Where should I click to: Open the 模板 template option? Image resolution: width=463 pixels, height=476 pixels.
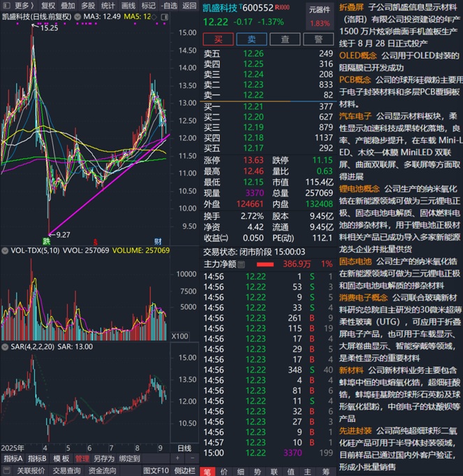pos(61,459)
